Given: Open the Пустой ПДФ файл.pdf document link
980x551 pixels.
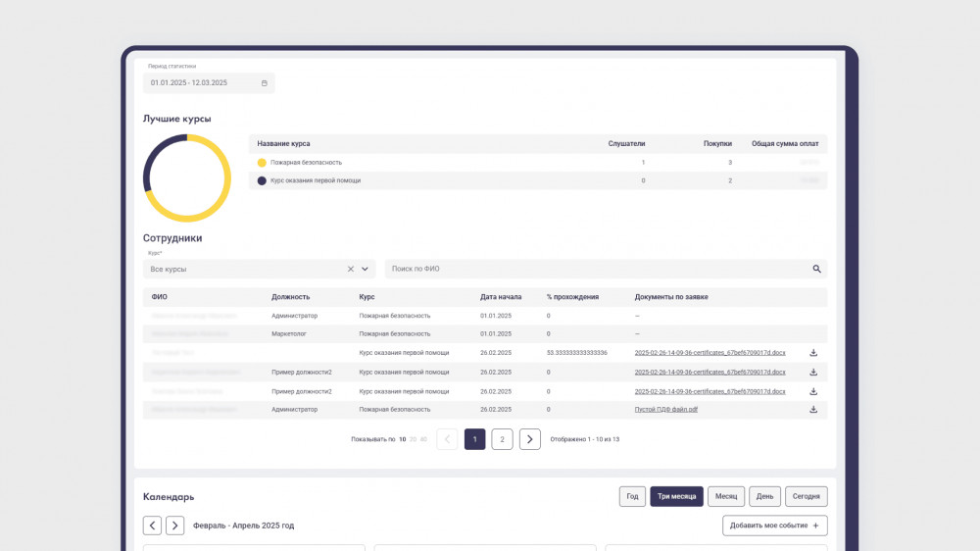Looking at the screenshot, I should click(666, 409).
